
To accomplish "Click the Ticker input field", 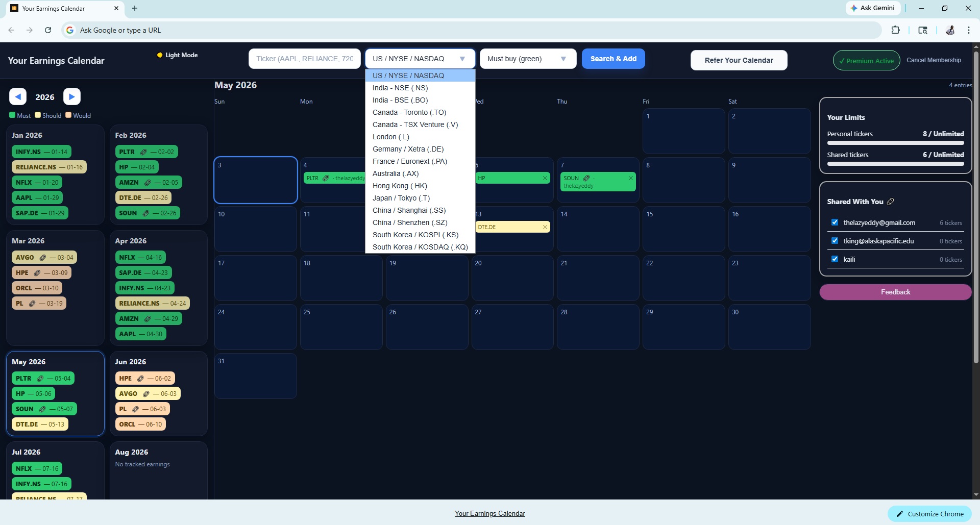I will [x=305, y=59].
